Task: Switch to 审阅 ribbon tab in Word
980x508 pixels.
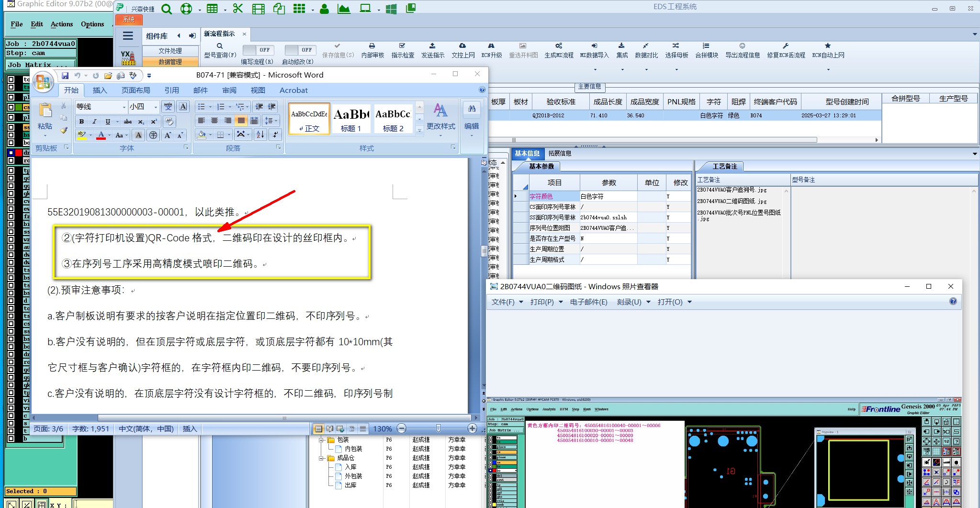Action: coord(229,90)
